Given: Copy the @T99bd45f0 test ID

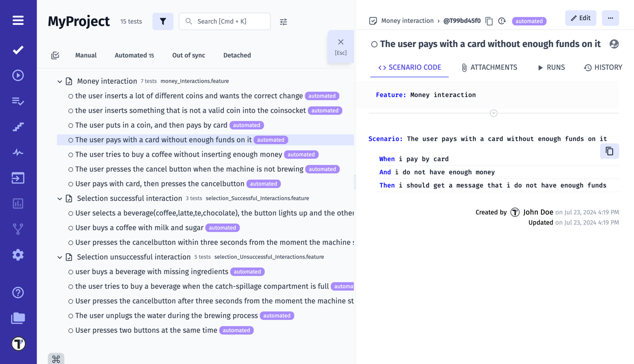Looking at the screenshot, I should coord(489,21).
